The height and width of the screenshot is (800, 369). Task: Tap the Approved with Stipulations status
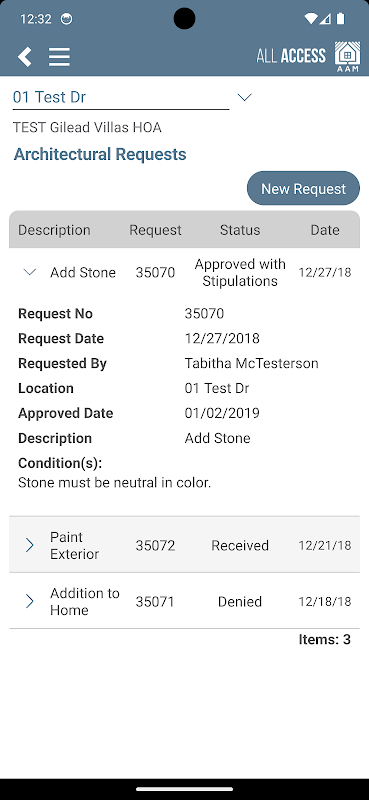coord(240,272)
